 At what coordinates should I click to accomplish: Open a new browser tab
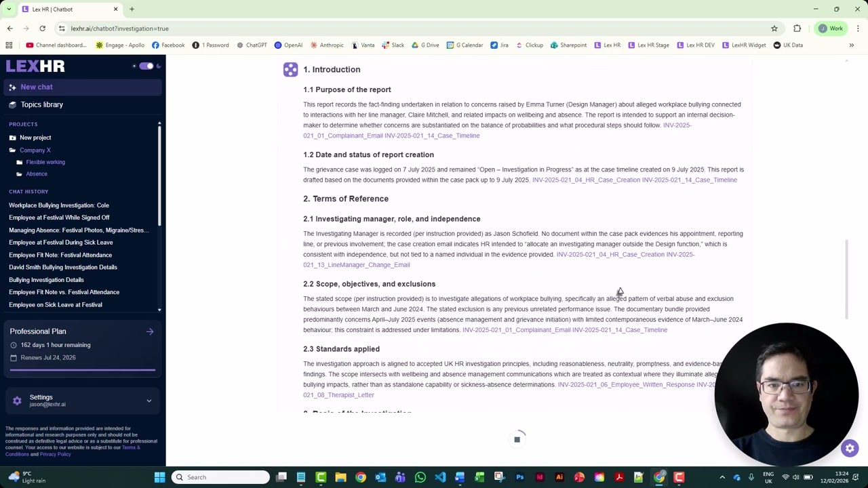(132, 9)
